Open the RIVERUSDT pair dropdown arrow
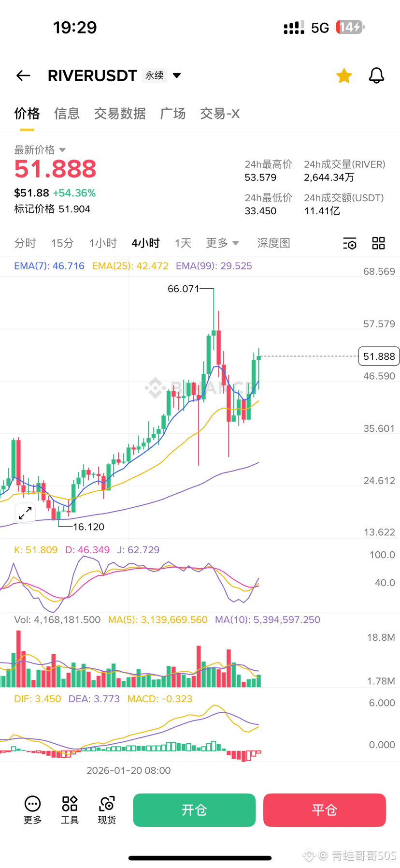 pyautogui.click(x=177, y=75)
